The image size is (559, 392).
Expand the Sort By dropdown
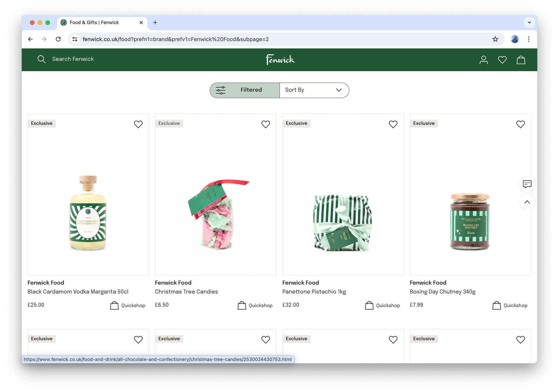pyautogui.click(x=314, y=90)
